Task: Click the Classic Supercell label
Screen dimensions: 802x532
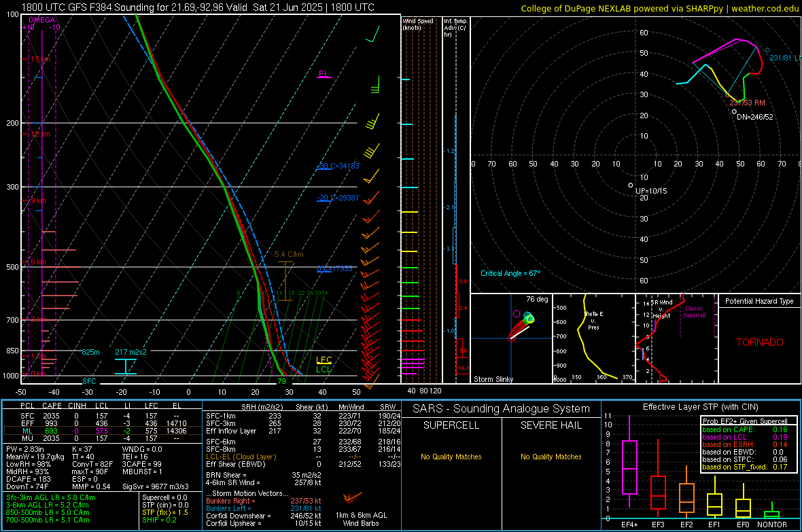Action: point(695,312)
